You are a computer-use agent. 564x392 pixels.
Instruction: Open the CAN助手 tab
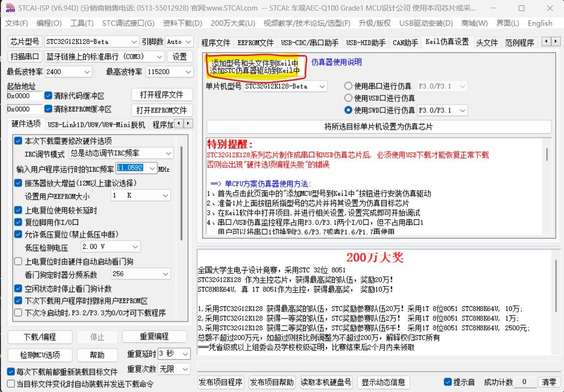point(405,42)
